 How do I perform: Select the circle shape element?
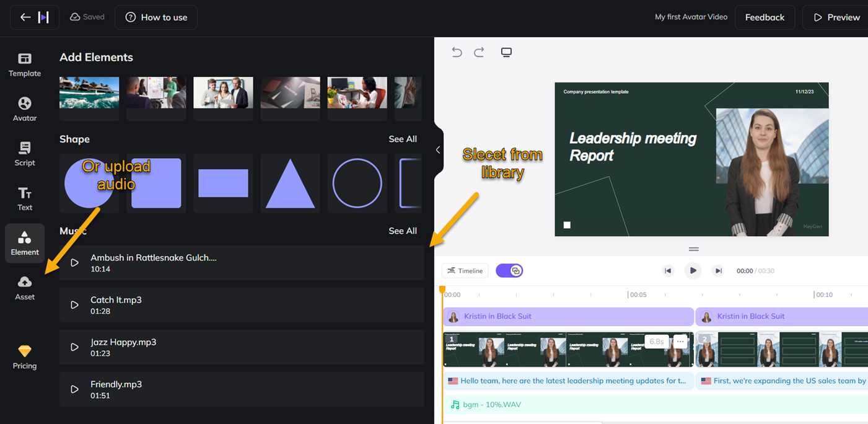tap(357, 182)
